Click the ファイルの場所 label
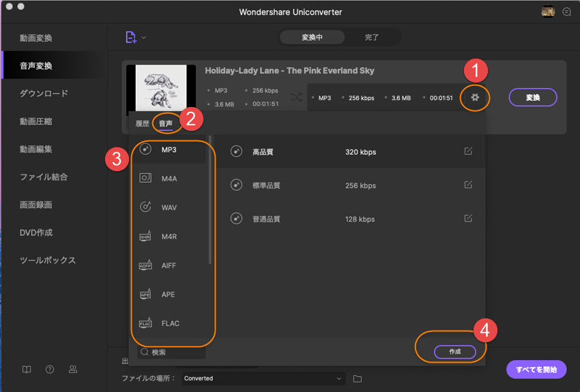Image resolution: width=580 pixels, height=392 pixels. pos(148,378)
